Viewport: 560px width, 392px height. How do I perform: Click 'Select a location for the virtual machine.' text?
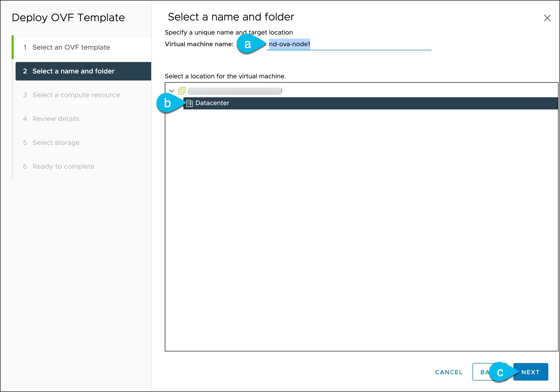pos(225,76)
